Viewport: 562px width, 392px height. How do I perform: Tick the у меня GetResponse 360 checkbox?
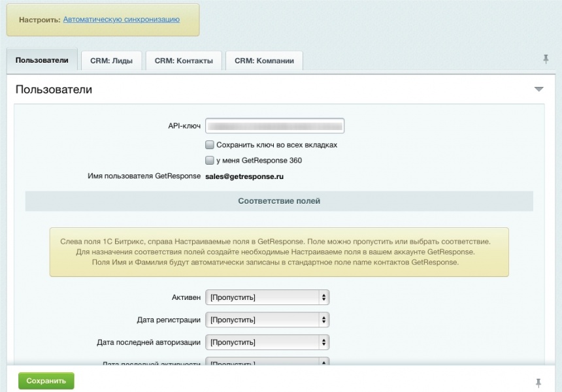(210, 160)
